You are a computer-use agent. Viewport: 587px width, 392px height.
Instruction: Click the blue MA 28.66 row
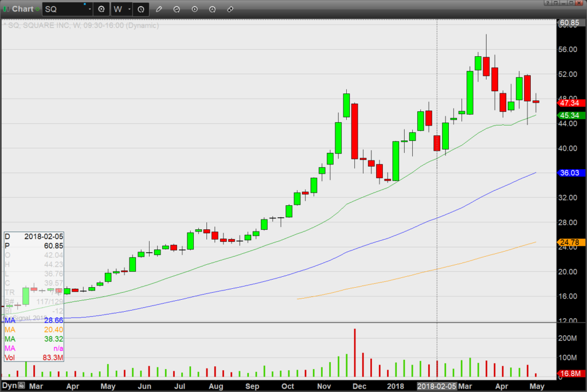pyautogui.click(x=34, y=320)
